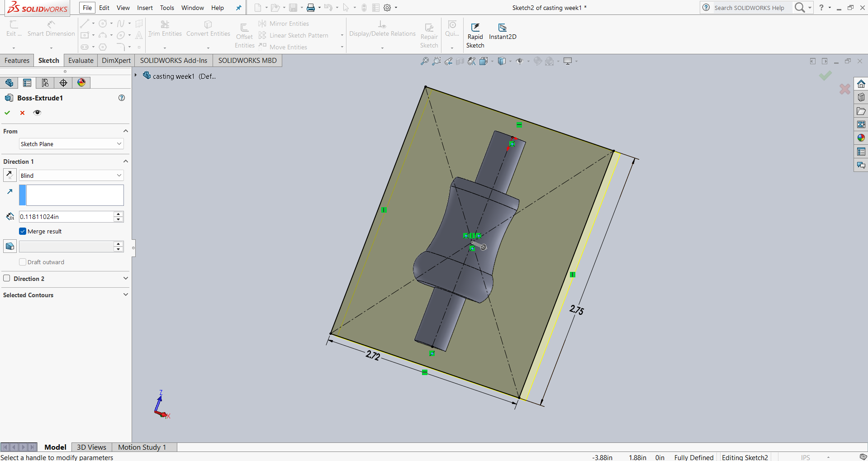868x461 pixels.
Task: Click the 2.75 dimension in sketch
Action: [577, 310]
